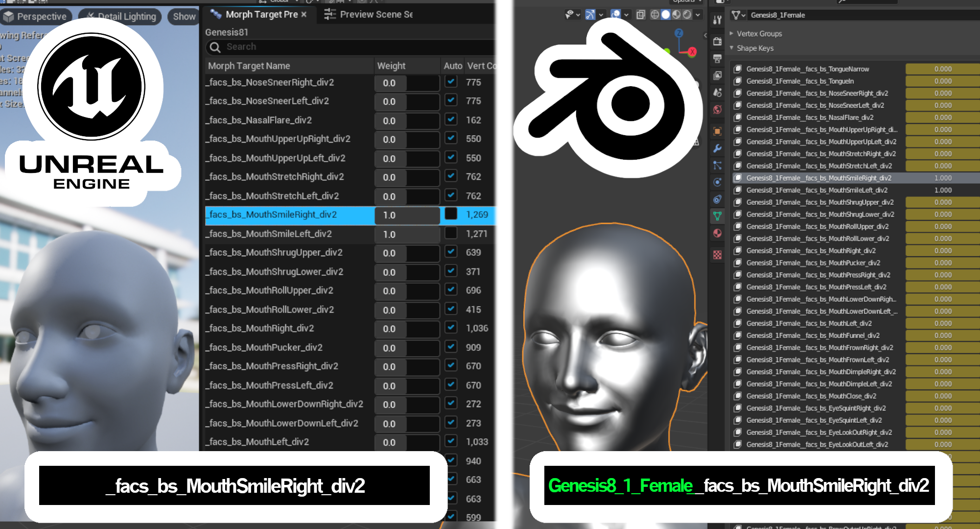Adjust value slider of MouthSmileLeft shape key
Viewport: 980px width, 529px height.
tap(942, 190)
